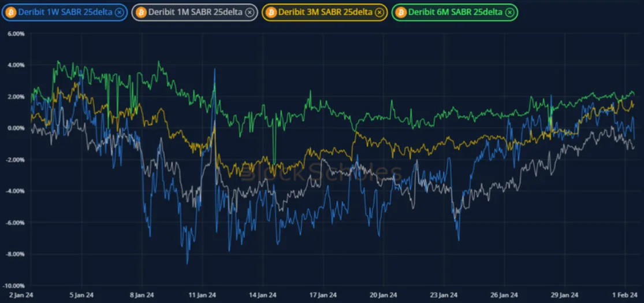Image resolution: width=644 pixels, height=303 pixels.
Task: Select the Deribit 1W SABR 25delta label
Action: coord(65,12)
